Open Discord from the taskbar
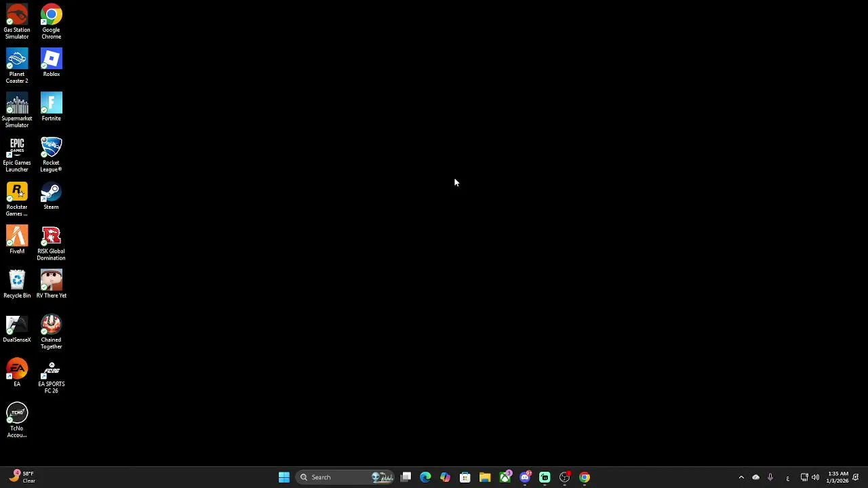This screenshot has height=488, width=868. (525, 477)
